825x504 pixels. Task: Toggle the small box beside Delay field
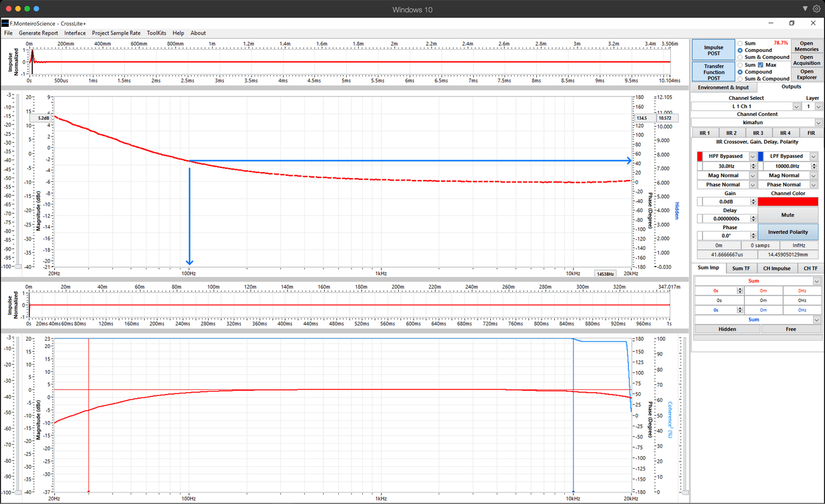(x=700, y=219)
